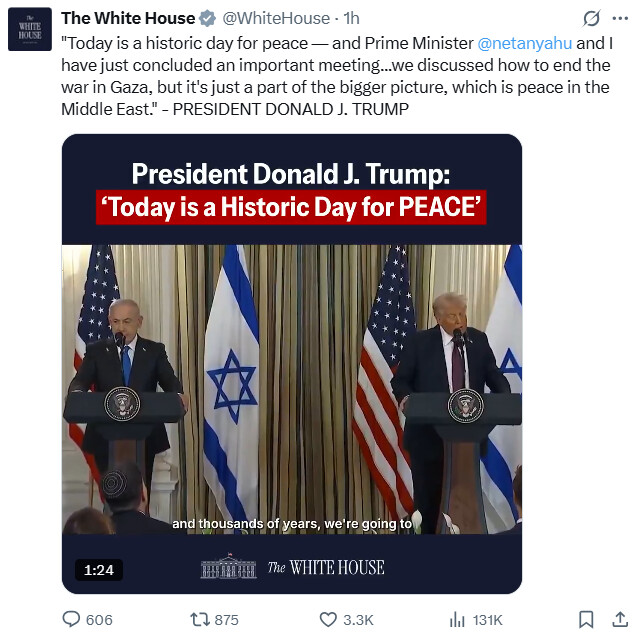Click the tweet quote text body
This screenshot has width=643, height=638.
pyautogui.click(x=330, y=76)
